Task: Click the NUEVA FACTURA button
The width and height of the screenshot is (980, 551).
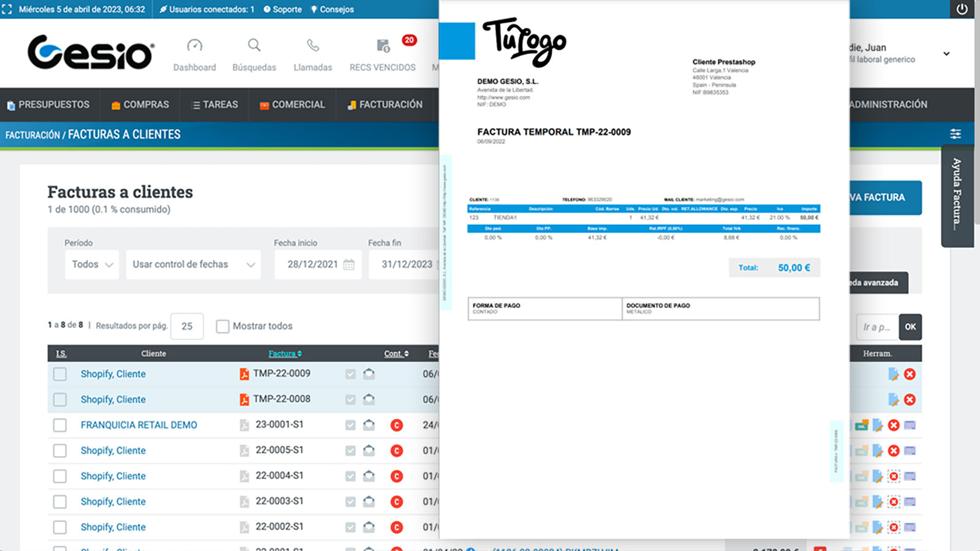Action: [886, 197]
